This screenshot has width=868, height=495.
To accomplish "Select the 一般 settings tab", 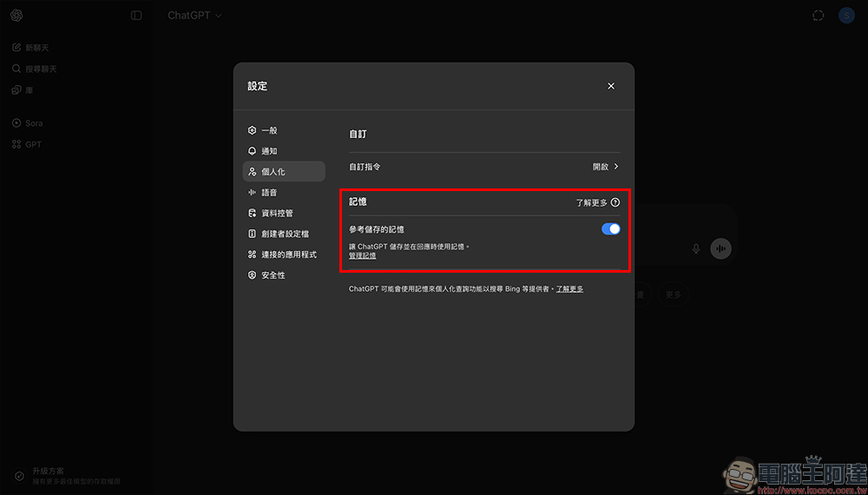I will point(284,130).
